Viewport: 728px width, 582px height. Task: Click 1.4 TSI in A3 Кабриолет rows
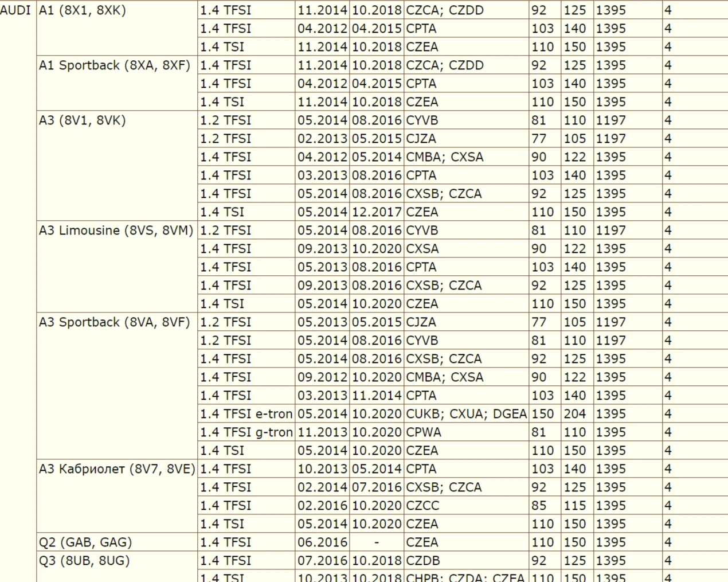click(222, 524)
